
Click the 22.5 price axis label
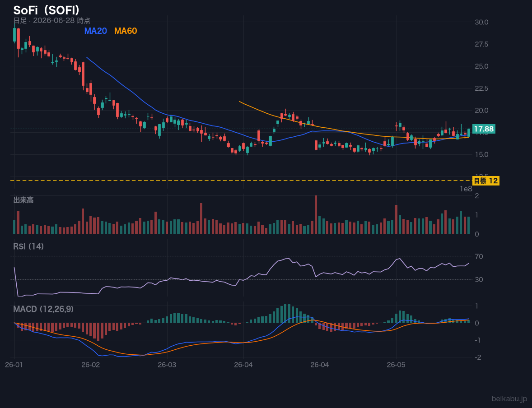pos(481,88)
